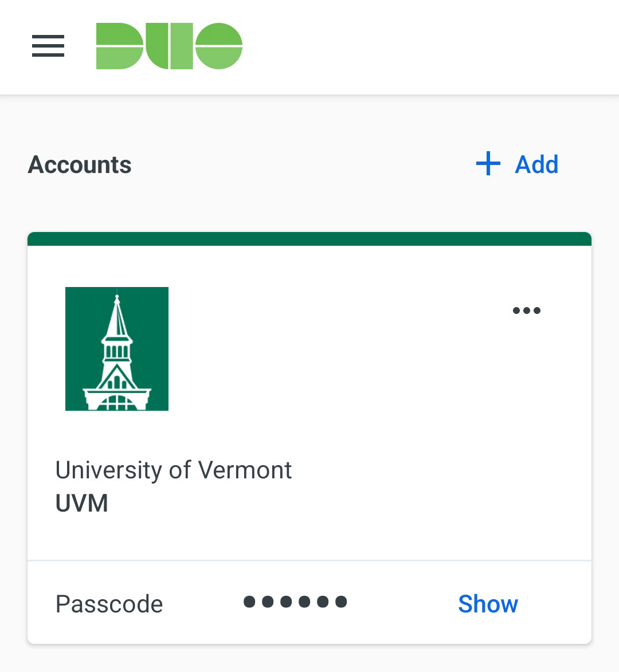Screen dimensions: 619x672
Task: Click the Accounts heading
Action: tap(79, 164)
